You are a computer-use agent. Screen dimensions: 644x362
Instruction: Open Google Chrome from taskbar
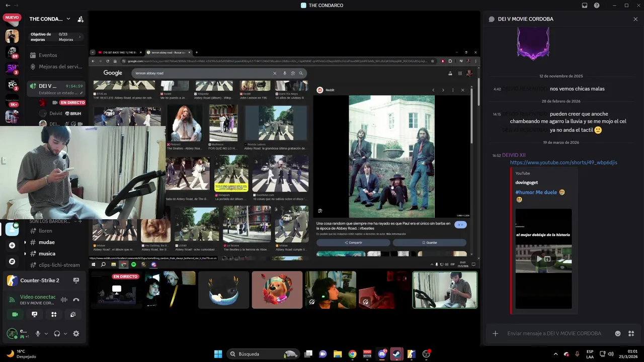352,354
